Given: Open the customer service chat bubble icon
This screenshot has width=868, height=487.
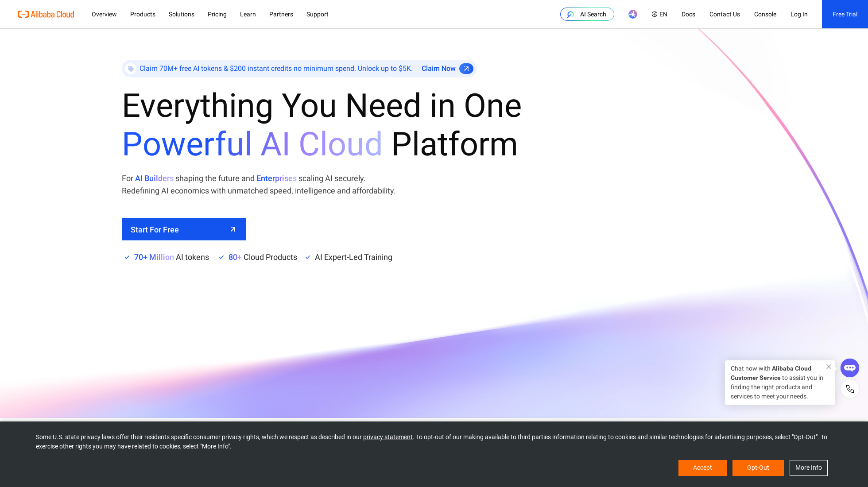Looking at the screenshot, I should (849, 367).
